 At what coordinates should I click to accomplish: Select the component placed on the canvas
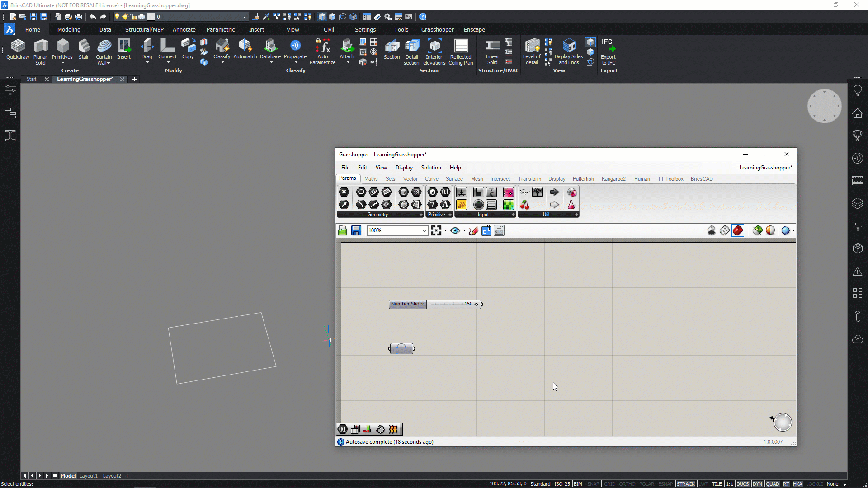[401, 348]
